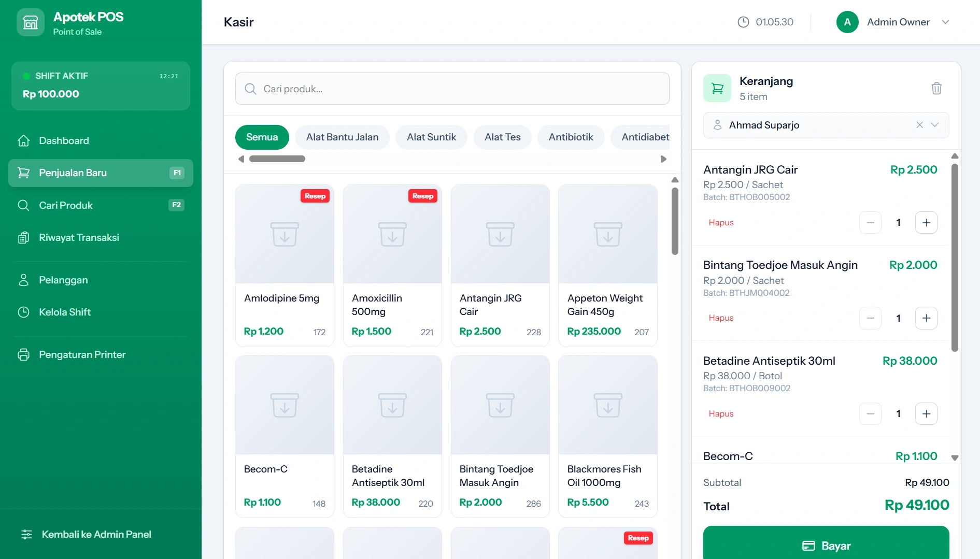Image resolution: width=980 pixels, height=559 pixels.
Task: Add Appeton Weight Gain 450g product card
Action: click(x=608, y=266)
